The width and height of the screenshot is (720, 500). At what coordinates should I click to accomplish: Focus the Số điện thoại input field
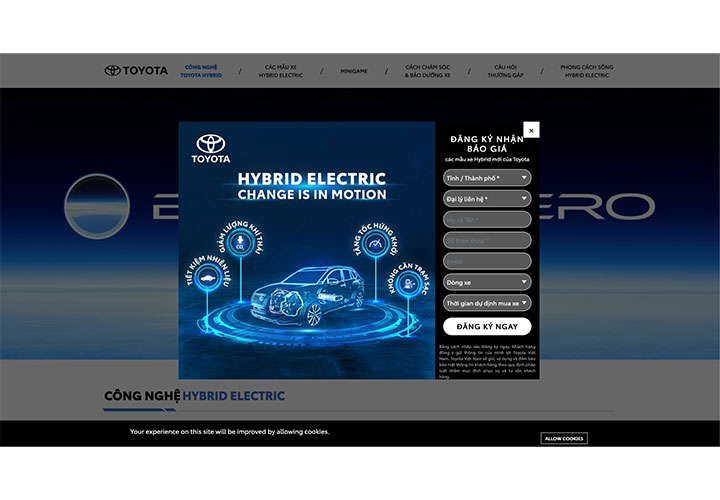487,241
